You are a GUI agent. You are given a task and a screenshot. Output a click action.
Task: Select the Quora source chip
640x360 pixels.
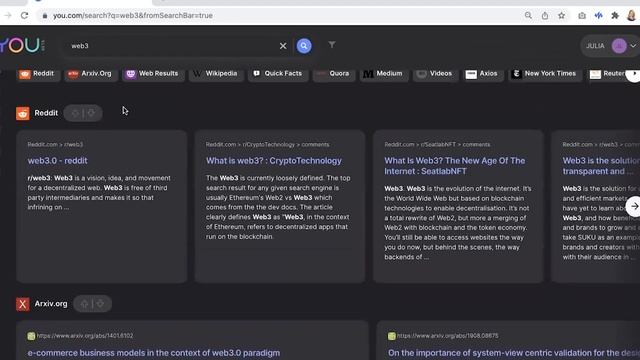[x=334, y=74]
